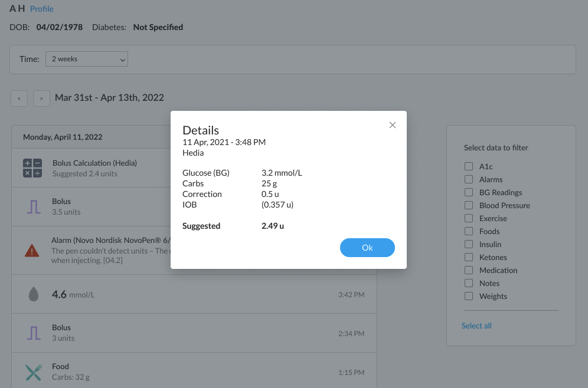This screenshot has width=588, height=388.
Task: Click the Monday, April 11, 2022 header
Action: [63, 137]
